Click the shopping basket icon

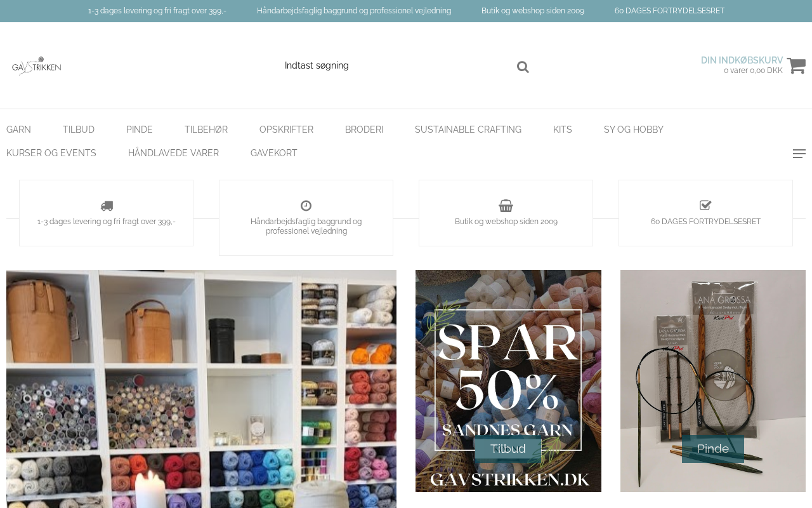(506, 206)
